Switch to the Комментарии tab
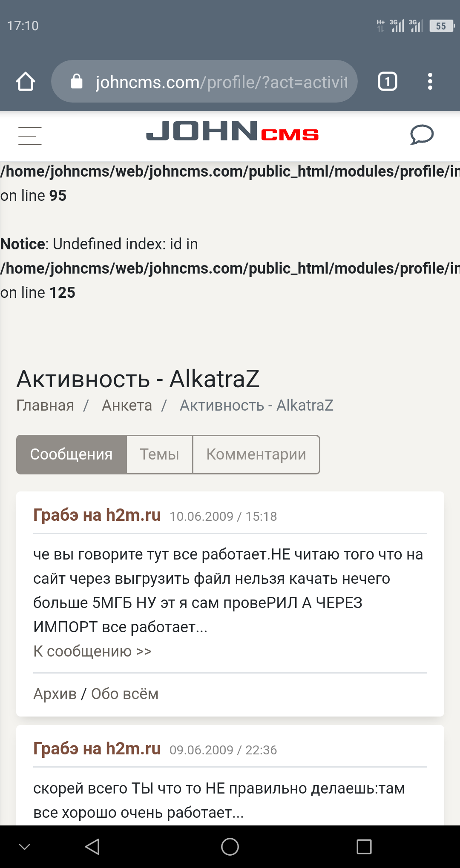 click(256, 454)
